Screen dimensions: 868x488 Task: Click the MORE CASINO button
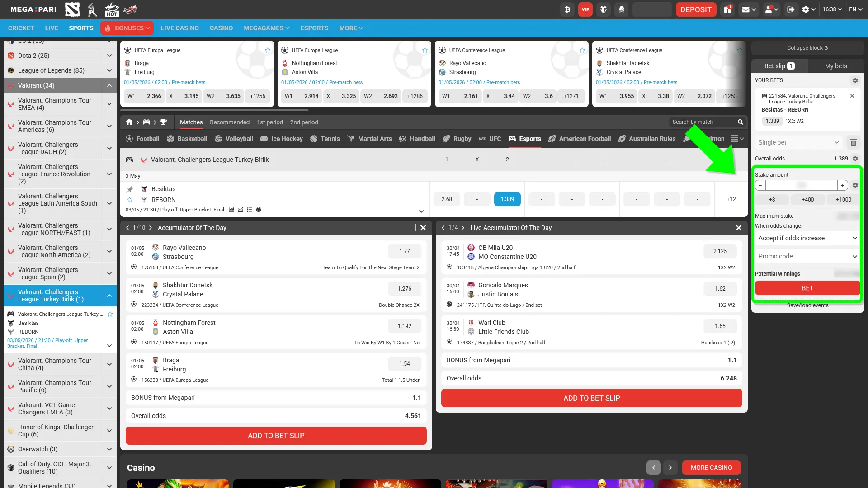(712, 468)
